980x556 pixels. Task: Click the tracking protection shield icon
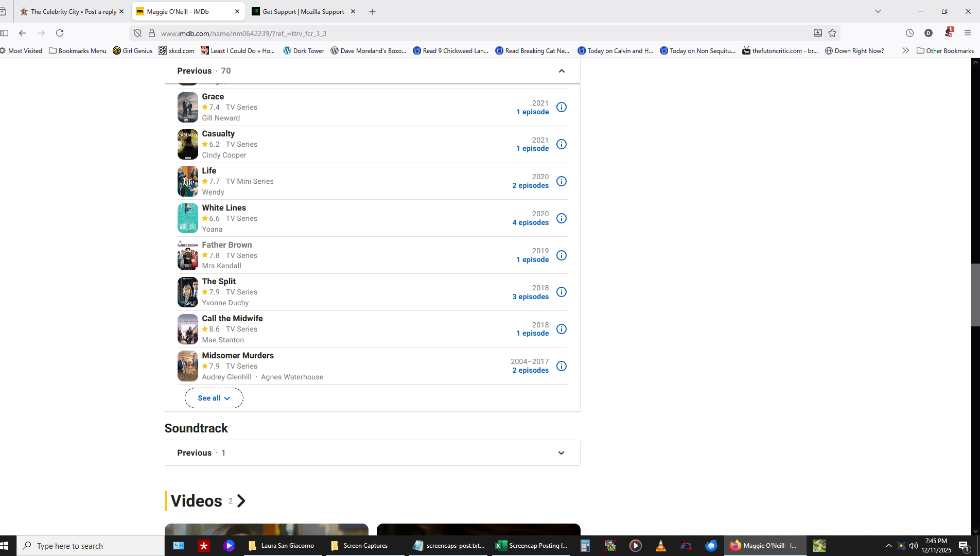[137, 33]
